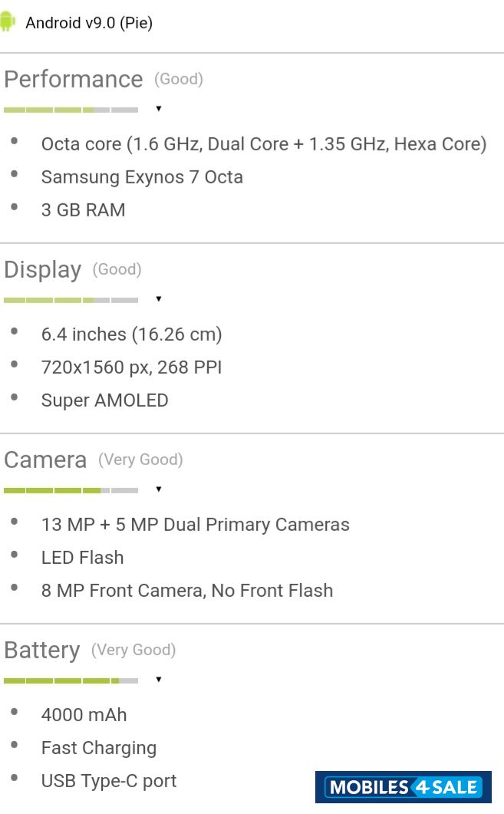
Task: Click the Performance section header
Action: [x=73, y=79]
